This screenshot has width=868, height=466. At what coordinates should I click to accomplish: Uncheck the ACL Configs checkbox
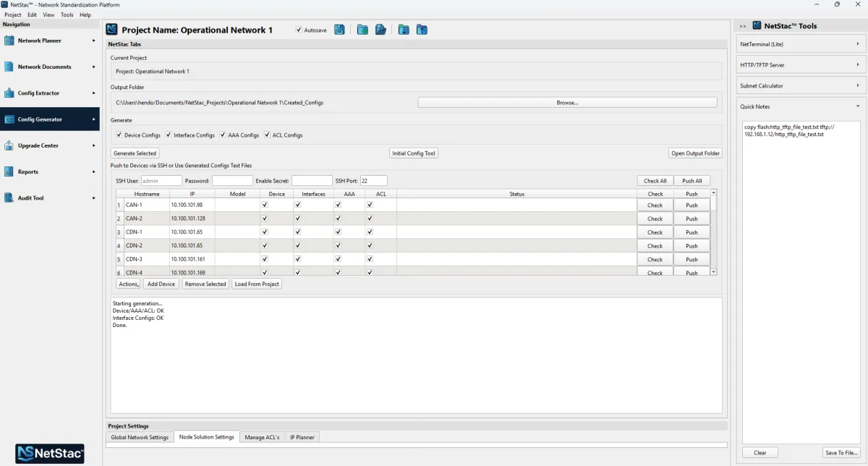point(267,135)
